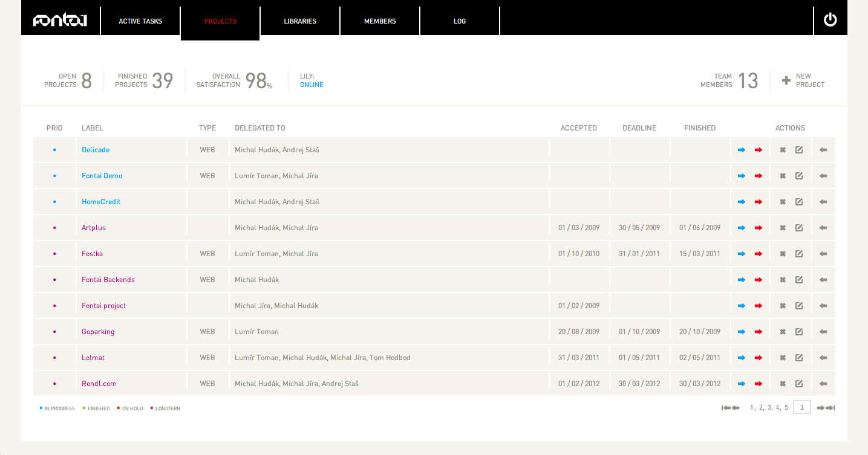The image size is (868, 455).
Task: Delete the Rendl.com project via cross icon
Action: 783,384
